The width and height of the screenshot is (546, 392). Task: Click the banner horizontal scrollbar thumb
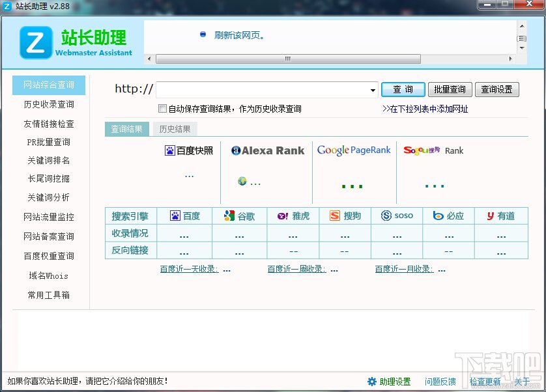point(288,59)
